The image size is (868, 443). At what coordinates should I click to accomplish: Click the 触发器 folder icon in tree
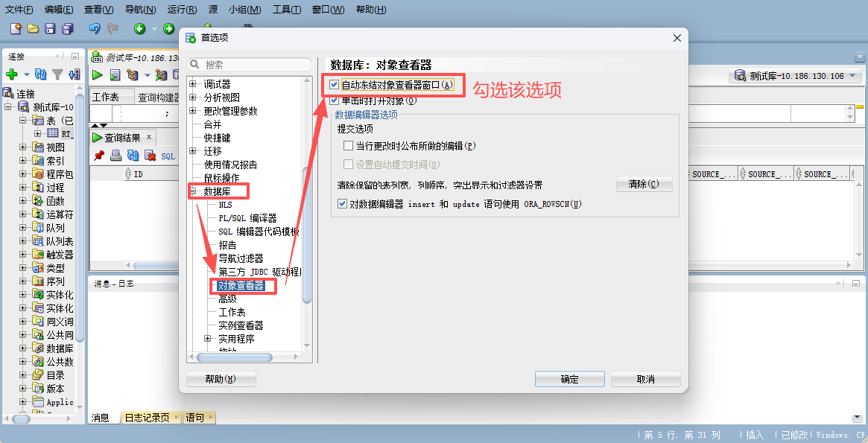tap(38, 255)
